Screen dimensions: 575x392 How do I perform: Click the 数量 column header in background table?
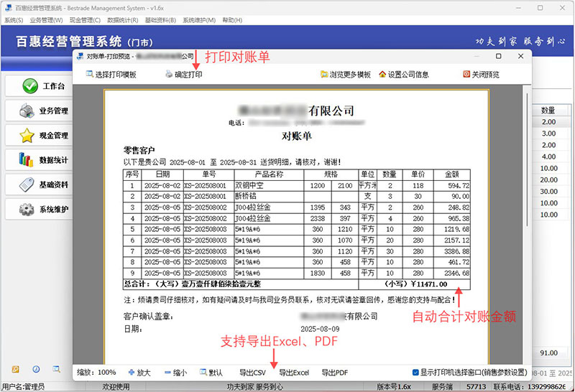point(548,111)
